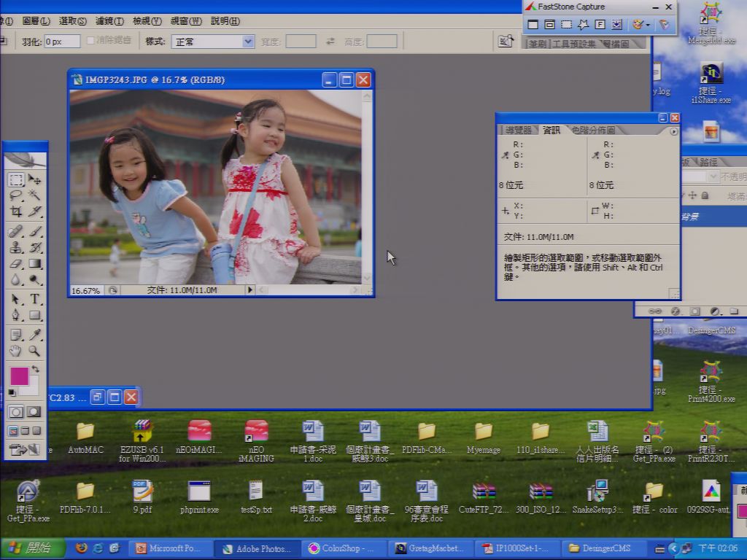Viewport: 747px width, 560px height.
Task: Click the magenta foreground color swatch
Action: 20,376
